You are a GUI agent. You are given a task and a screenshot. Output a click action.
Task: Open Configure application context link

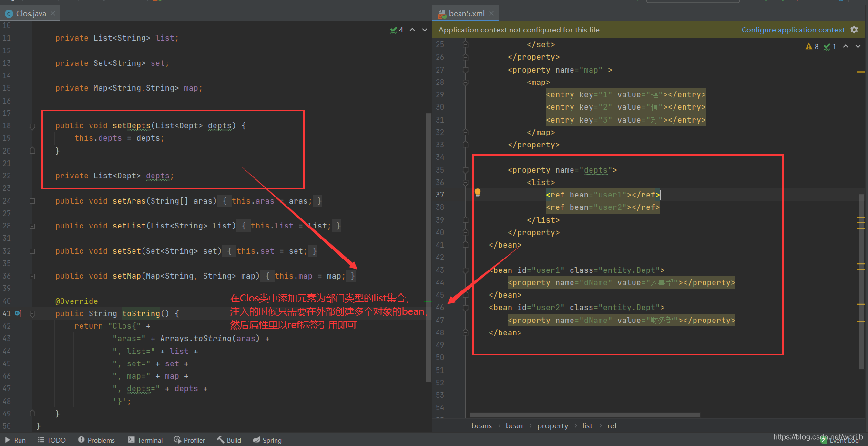[x=793, y=30]
